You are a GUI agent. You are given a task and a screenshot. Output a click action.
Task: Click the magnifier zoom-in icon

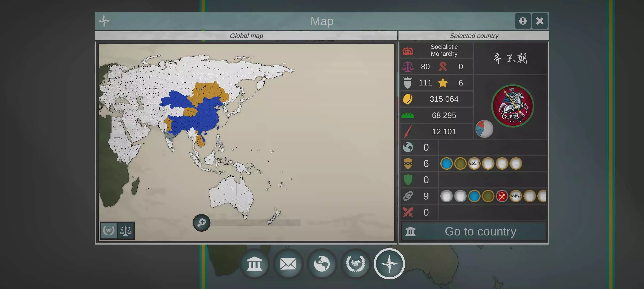pyautogui.click(x=201, y=223)
